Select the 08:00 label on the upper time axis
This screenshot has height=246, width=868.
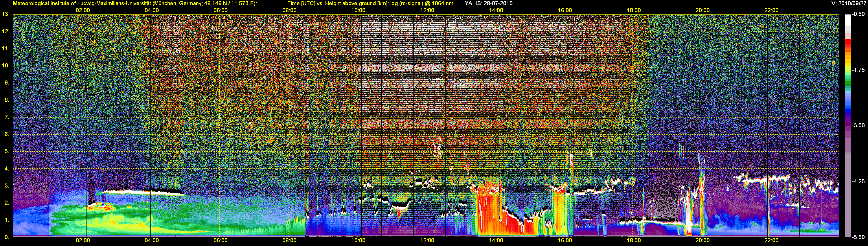[x=289, y=10]
